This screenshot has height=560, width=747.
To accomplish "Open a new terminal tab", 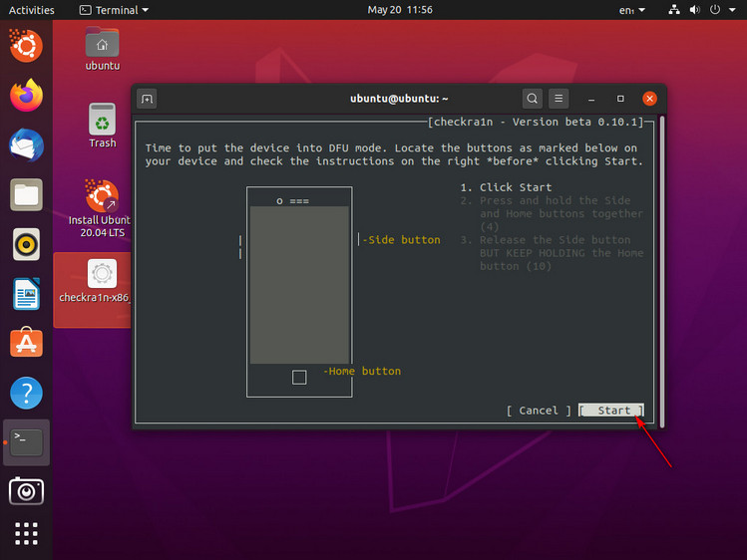I will tap(148, 99).
